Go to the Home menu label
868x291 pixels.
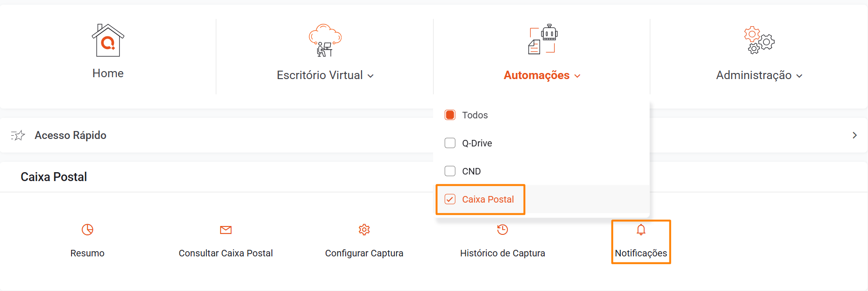[x=108, y=73]
